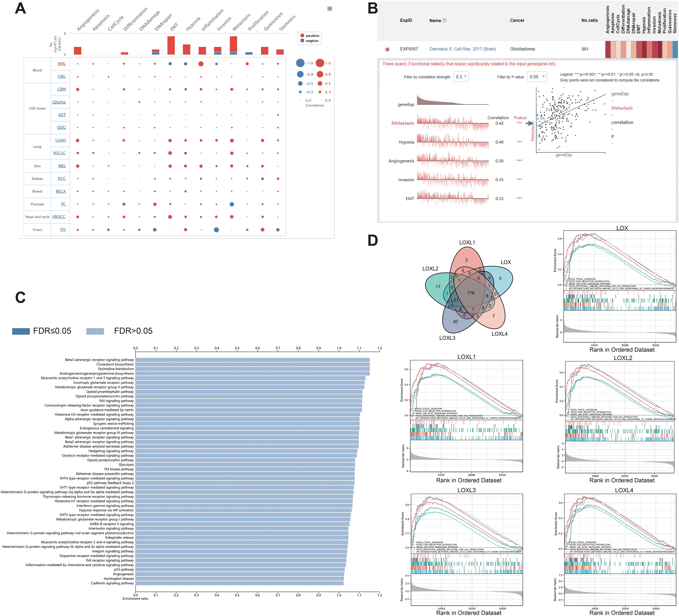
Task: Open the ODG cancer link
Action: tap(61, 127)
